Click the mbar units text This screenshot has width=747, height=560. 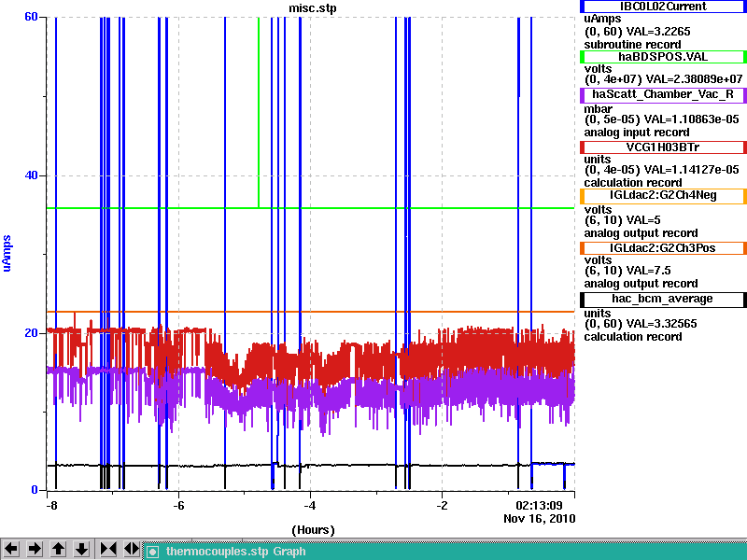[598, 108]
